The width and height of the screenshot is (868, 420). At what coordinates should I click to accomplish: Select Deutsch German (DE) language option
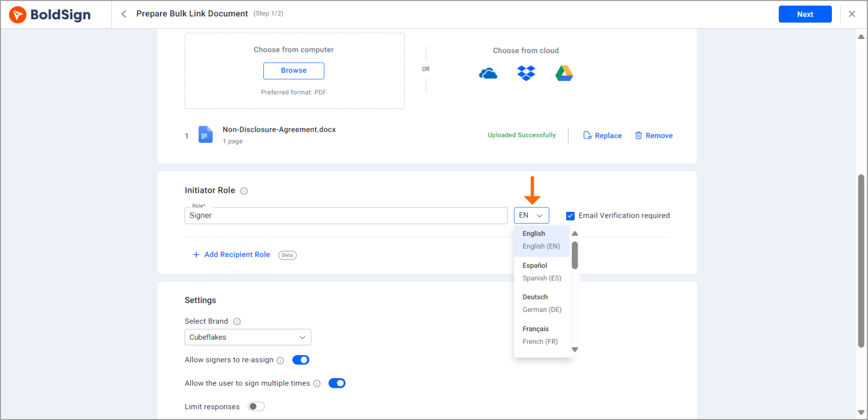(x=541, y=304)
